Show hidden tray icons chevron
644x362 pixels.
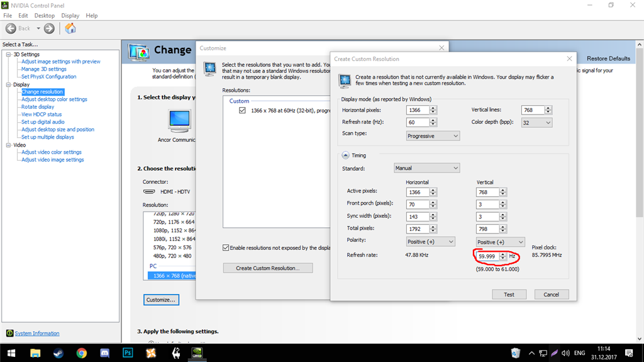tap(531, 353)
